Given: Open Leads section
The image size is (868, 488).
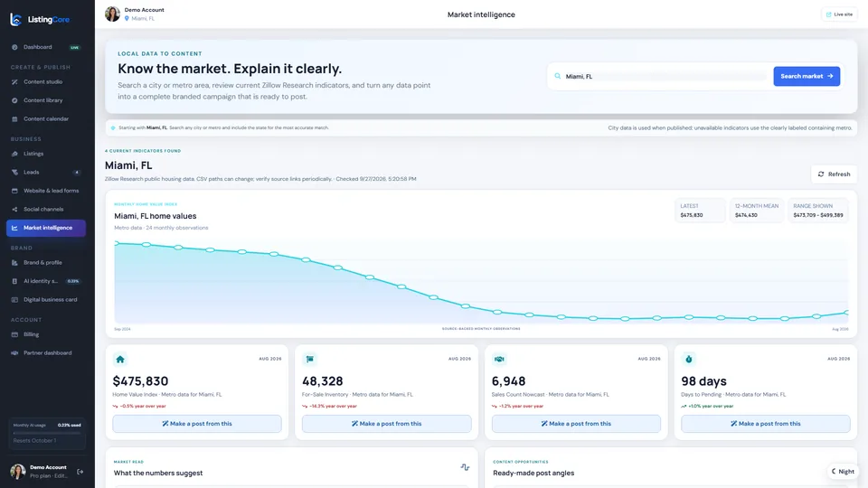Looking at the screenshot, I should [46, 172].
